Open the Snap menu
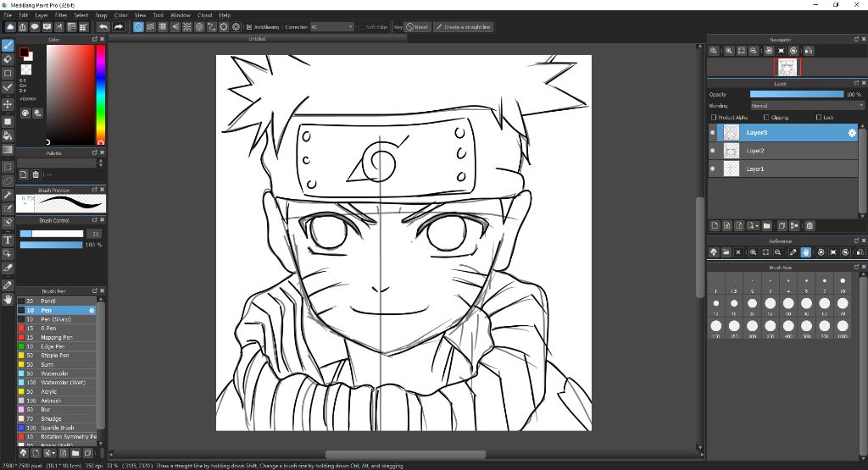Viewport: 868px width, 470px height. pos(102,15)
